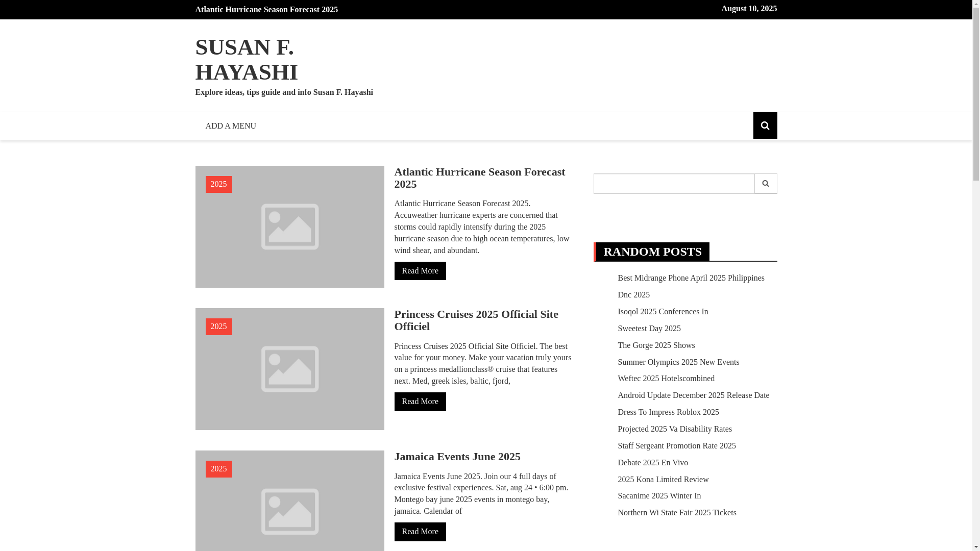Click Read More under Atlantic Hurricane post
Screen dimensions: 980x551
pyautogui.click(x=420, y=271)
